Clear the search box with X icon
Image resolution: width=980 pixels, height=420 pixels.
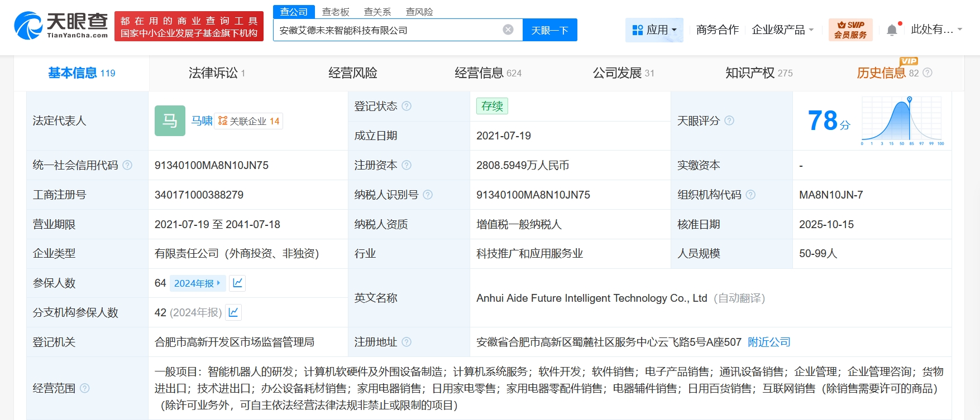point(508,30)
